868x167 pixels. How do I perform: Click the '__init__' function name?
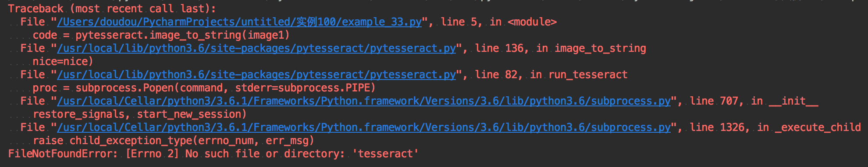pyautogui.click(x=794, y=101)
